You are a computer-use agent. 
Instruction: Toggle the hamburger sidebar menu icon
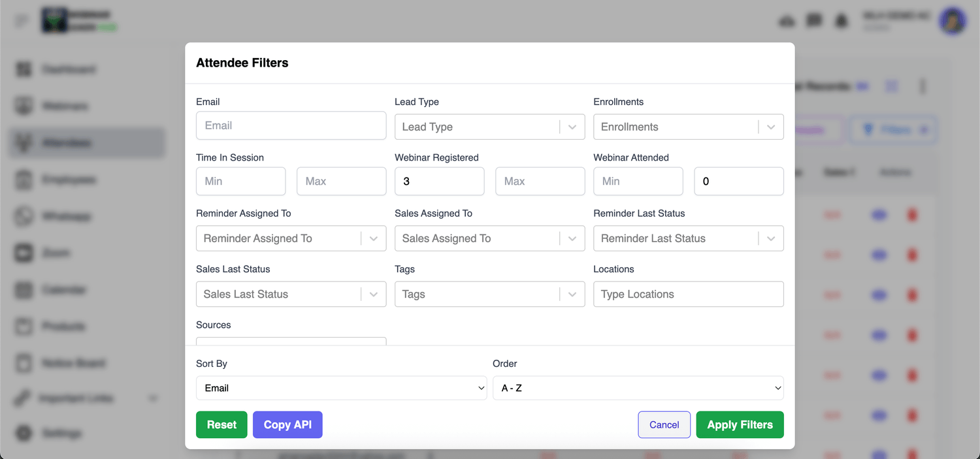coord(22,21)
